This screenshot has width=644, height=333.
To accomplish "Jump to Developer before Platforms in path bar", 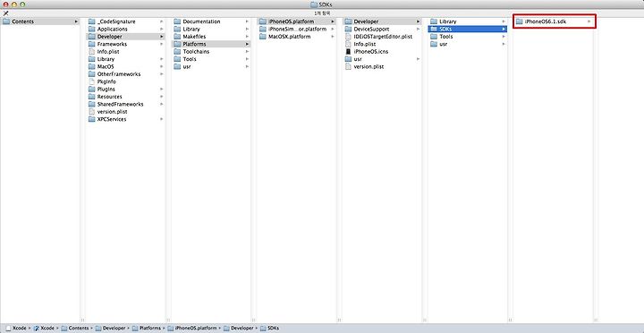I will [111, 328].
